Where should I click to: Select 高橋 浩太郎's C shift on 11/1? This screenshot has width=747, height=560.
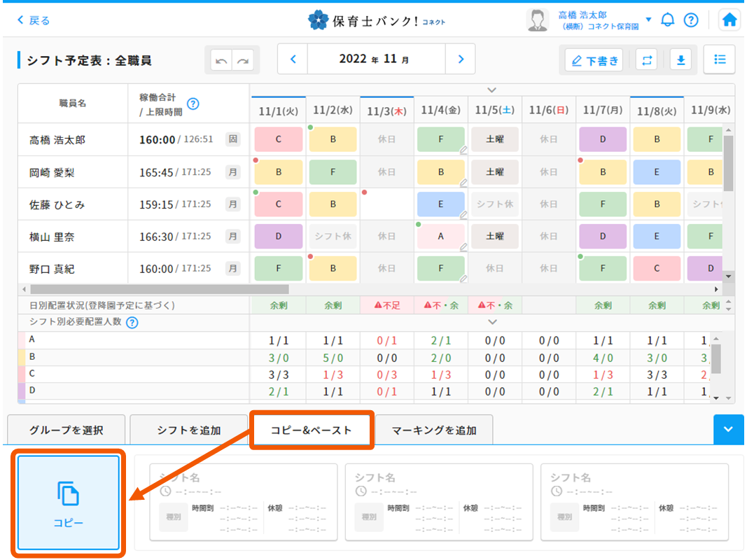pos(279,139)
